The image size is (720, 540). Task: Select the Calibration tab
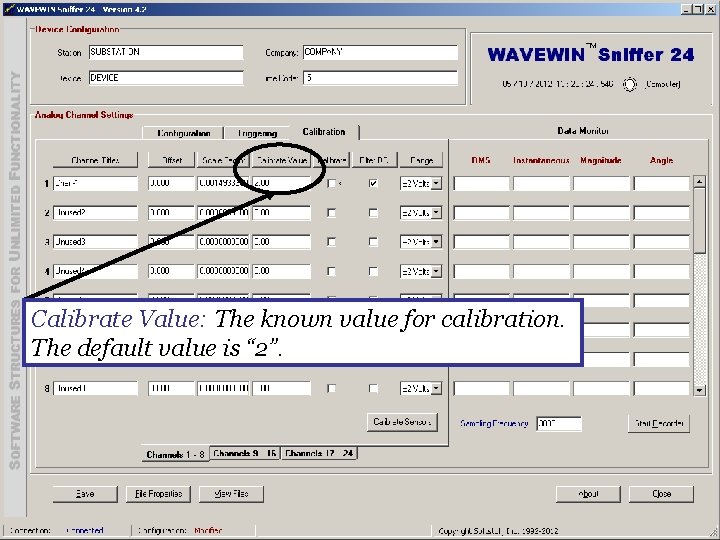324,132
